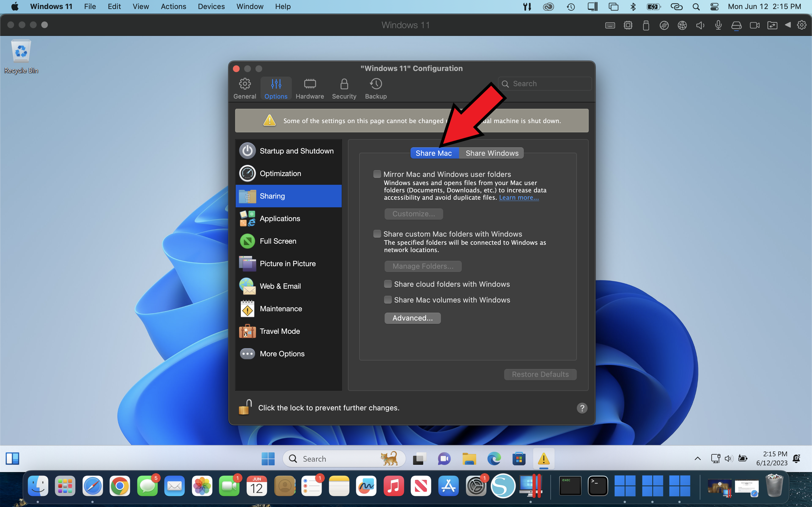Viewport: 812px width, 507px height.
Task: Click the Advanced... button
Action: pos(412,318)
